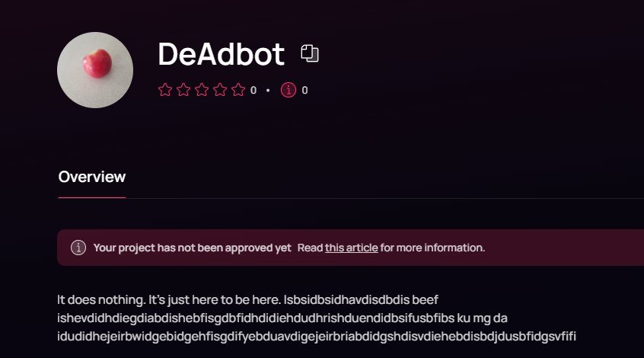Click the fifth rating star
The image size is (644, 358).
coord(238,90)
